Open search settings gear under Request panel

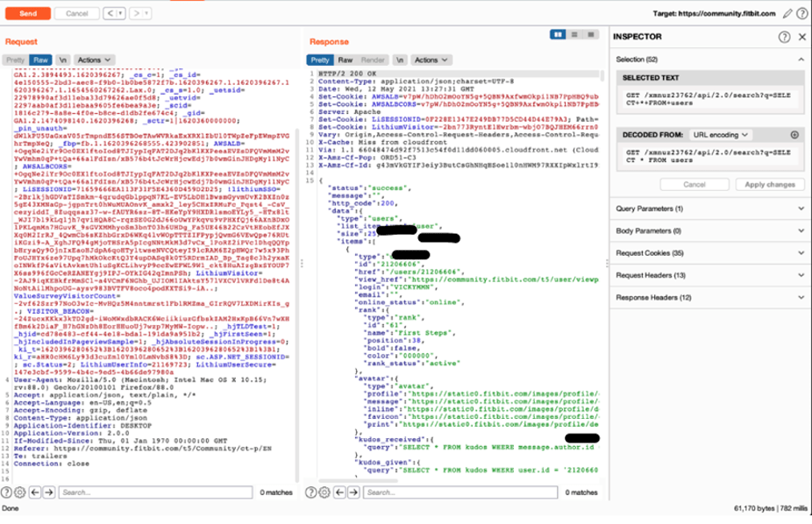coord(19,492)
